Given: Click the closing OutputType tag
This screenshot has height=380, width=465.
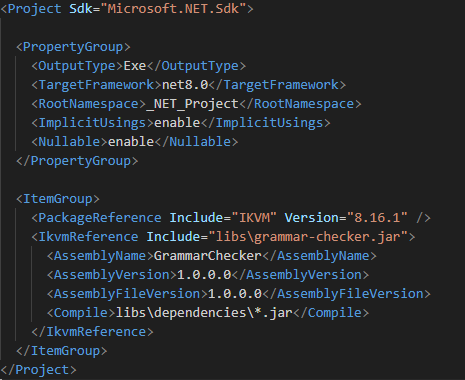Looking at the screenshot, I should (196, 66).
